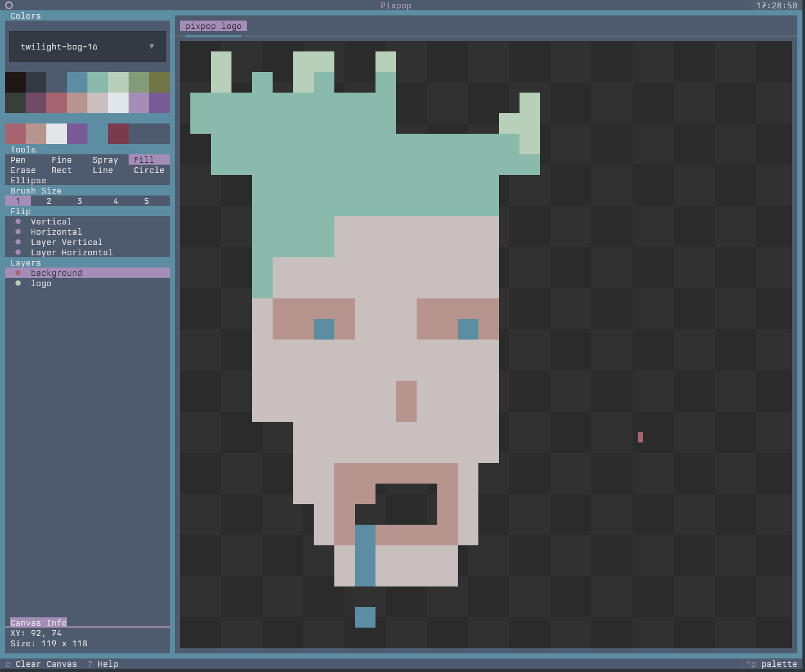Select the Line tool
The height and width of the screenshot is (672, 805).
(x=103, y=170)
